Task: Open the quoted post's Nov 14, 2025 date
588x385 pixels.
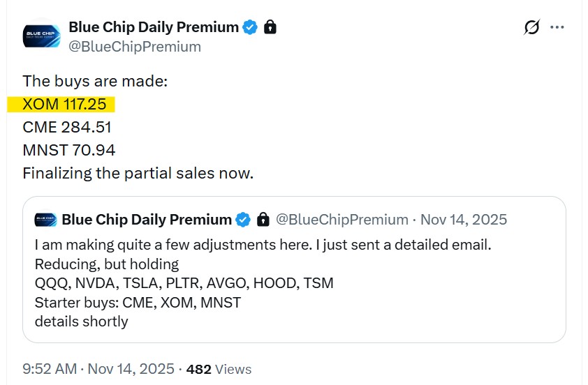Action: [x=464, y=220]
